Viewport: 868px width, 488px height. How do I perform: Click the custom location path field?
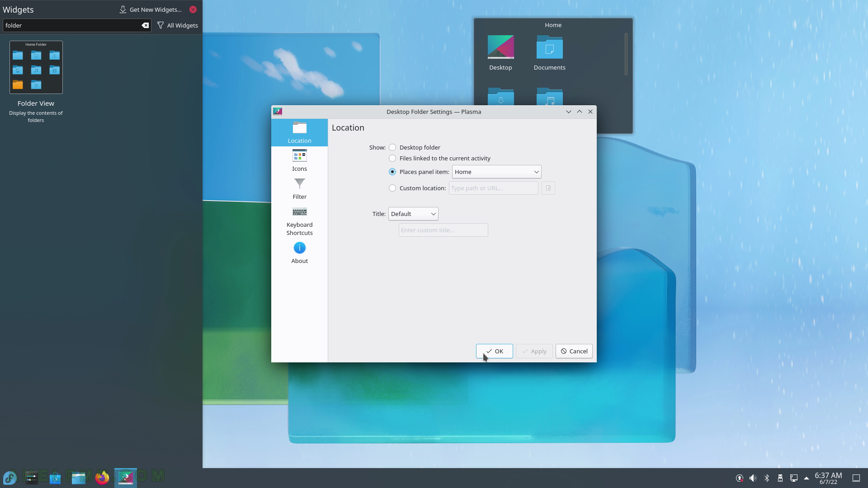(493, 188)
